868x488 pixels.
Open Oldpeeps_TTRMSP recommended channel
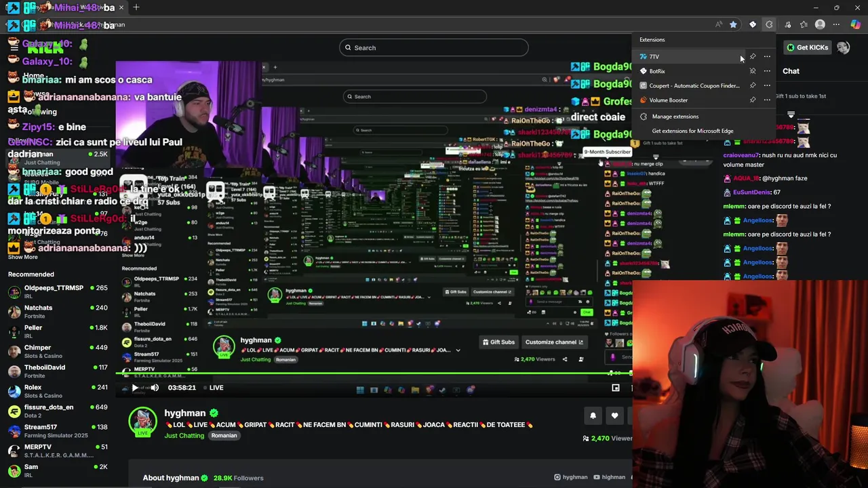(58, 291)
